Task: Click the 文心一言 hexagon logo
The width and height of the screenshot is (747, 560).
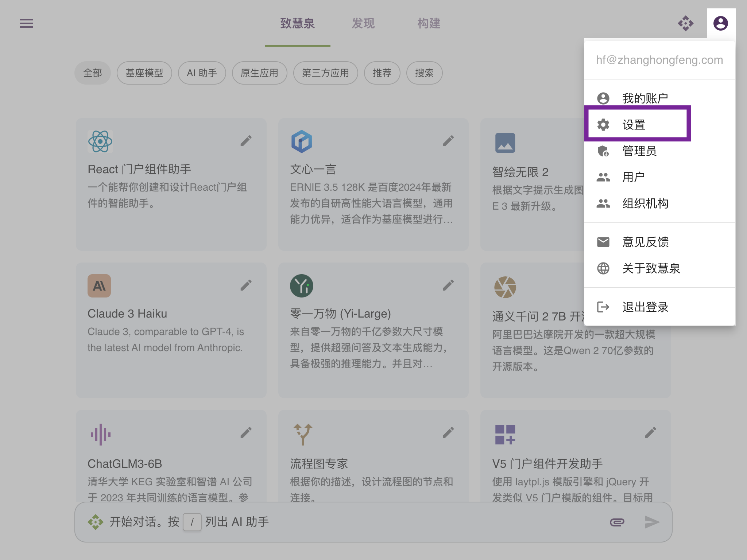Action: click(302, 141)
